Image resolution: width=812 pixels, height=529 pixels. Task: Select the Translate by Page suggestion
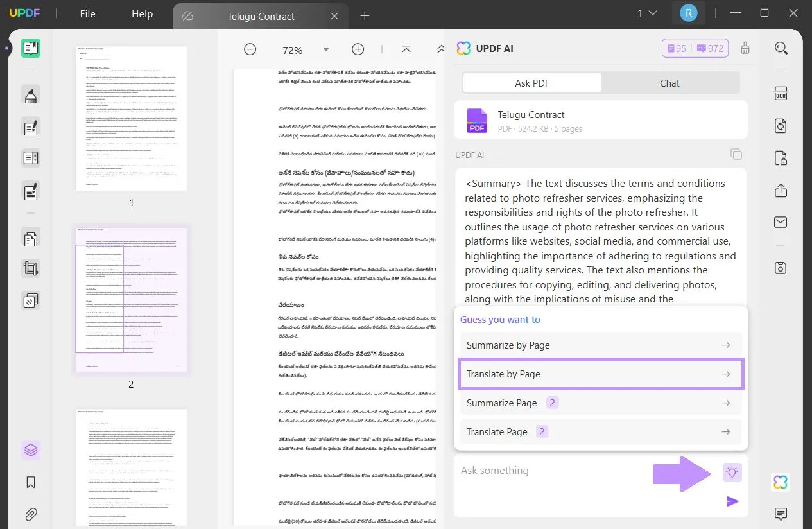[x=600, y=374]
